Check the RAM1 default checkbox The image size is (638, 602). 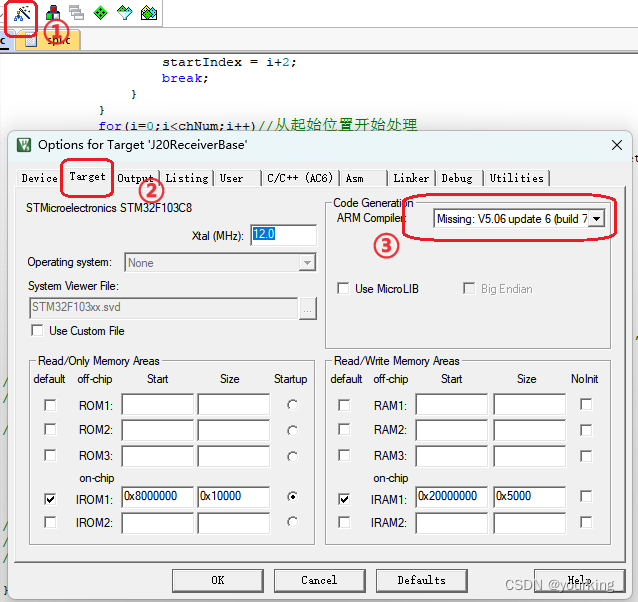pyautogui.click(x=344, y=405)
